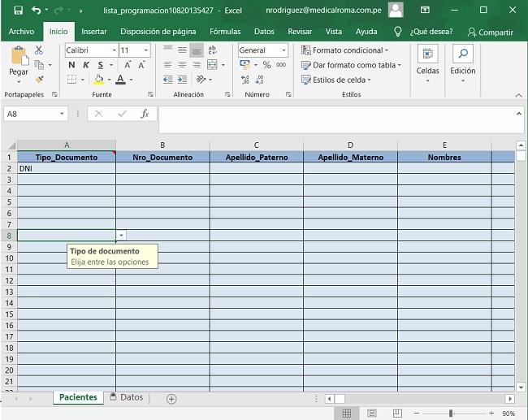Image resolution: width=528 pixels, height=420 pixels.
Task: Expand Dar formato como tabla menu
Action: (x=351, y=65)
